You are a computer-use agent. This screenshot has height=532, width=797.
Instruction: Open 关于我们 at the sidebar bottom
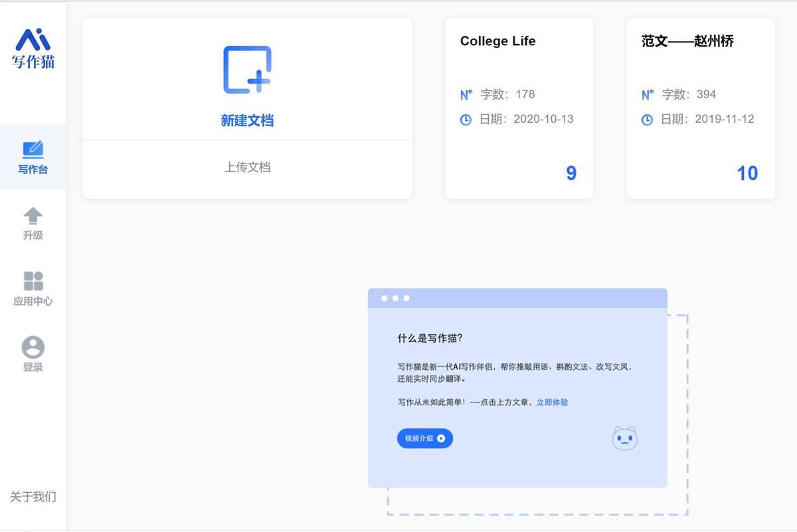pyautogui.click(x=33, y=497)
